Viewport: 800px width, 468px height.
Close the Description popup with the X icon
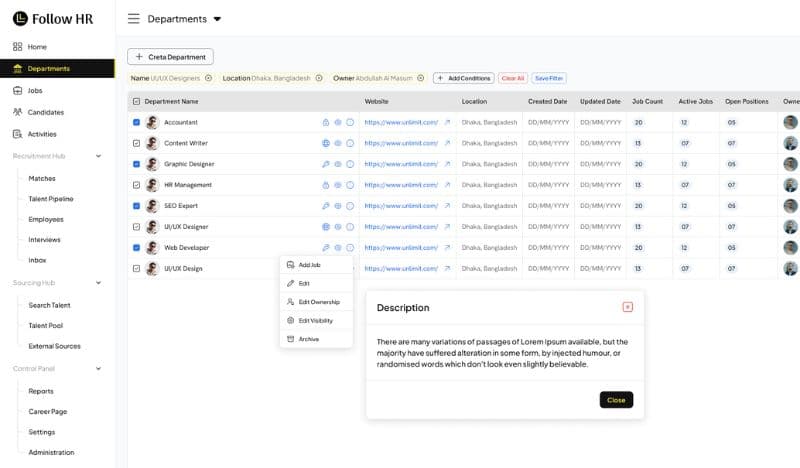pos(627,307)
